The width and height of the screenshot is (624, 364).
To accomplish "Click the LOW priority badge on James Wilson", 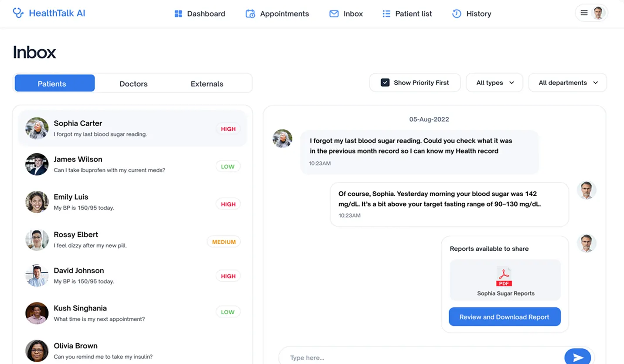I will (228, 166).
